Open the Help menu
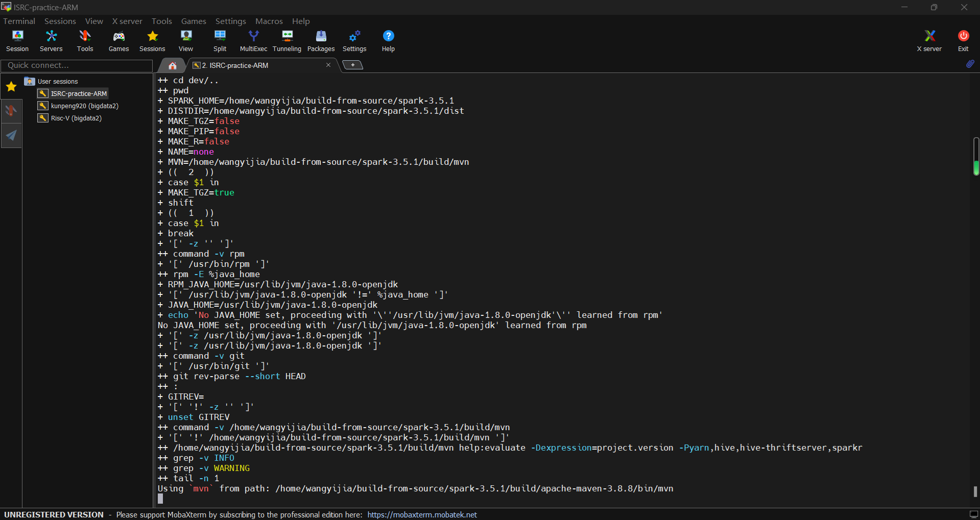The width and height of the screenshot is (980, 520). 301,21
